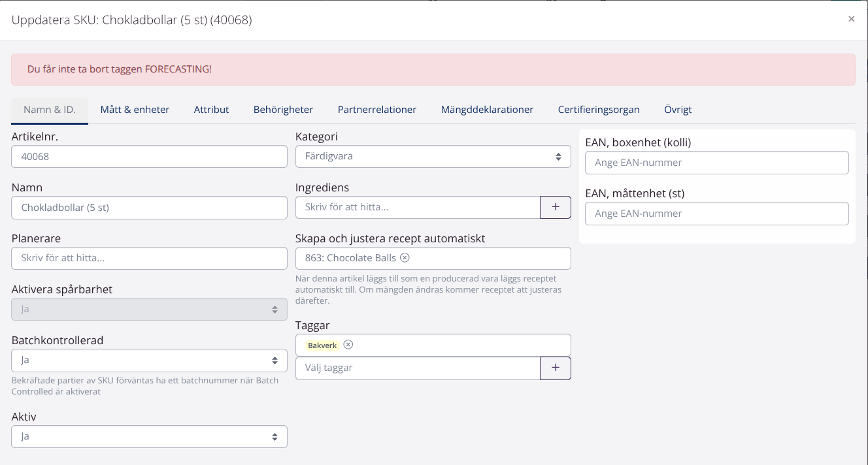Screen dimensions: 868x465
Task: Focus the EAN, måttenhet (st) field
Action: pyautogui.click(x=716, y=214)
